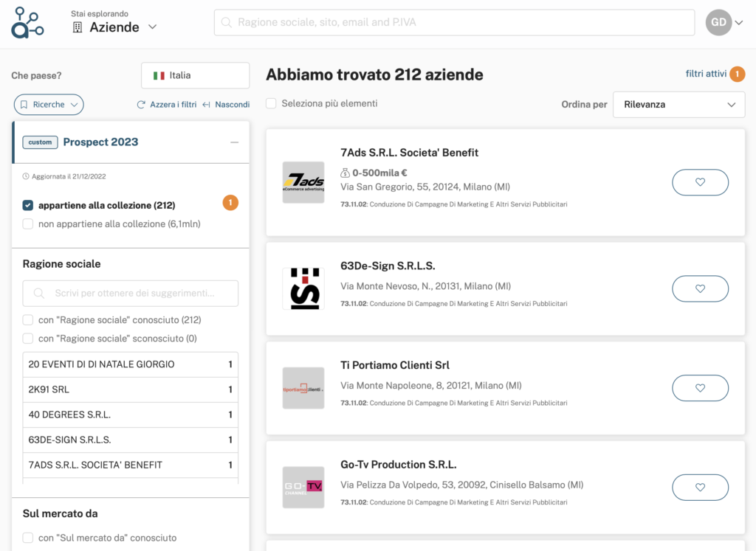Focus the Ragione sociale, sito, email search bar

[x=454, y=22]
